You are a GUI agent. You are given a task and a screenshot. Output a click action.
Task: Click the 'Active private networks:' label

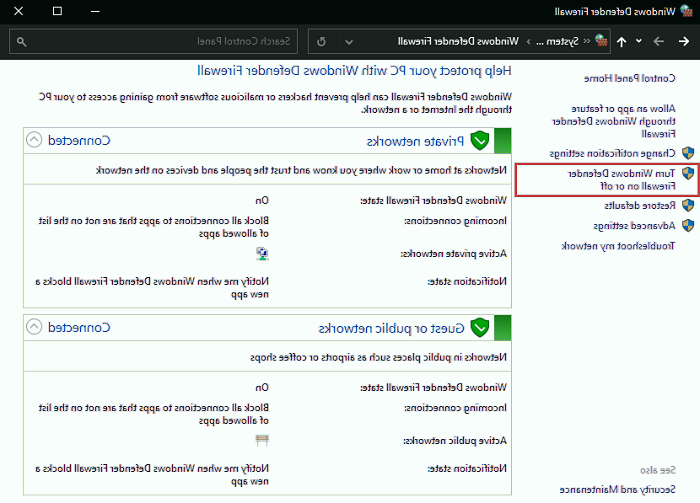click(453, 254)
